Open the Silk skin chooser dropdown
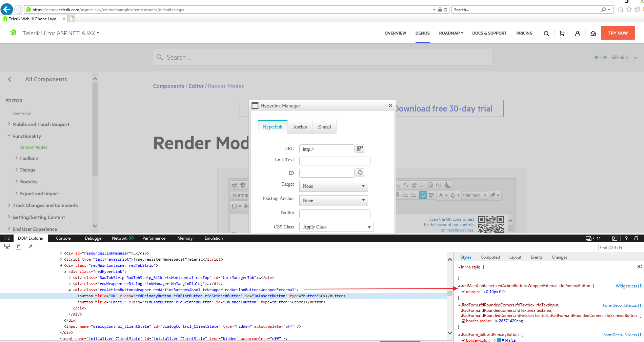644x342 pixels. click(x=616, y=57)
